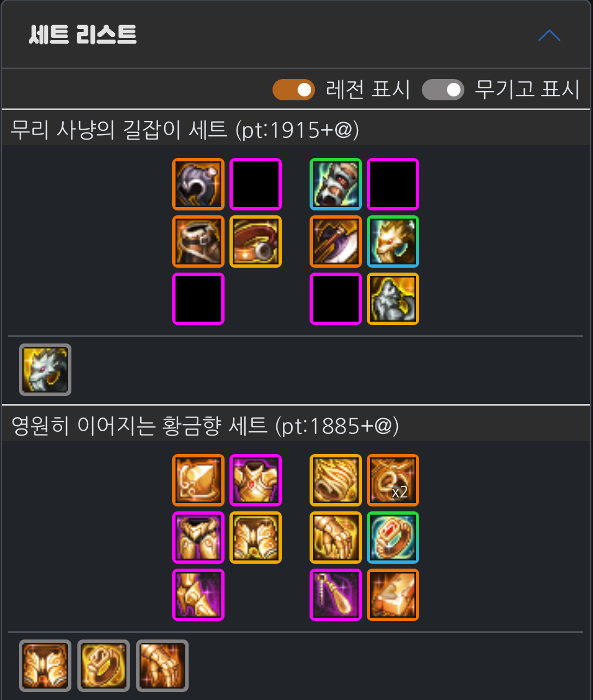Select the axe weapon icon
Image resolution: width=593 pixels, height=700 pixels.
coord(336,242)
